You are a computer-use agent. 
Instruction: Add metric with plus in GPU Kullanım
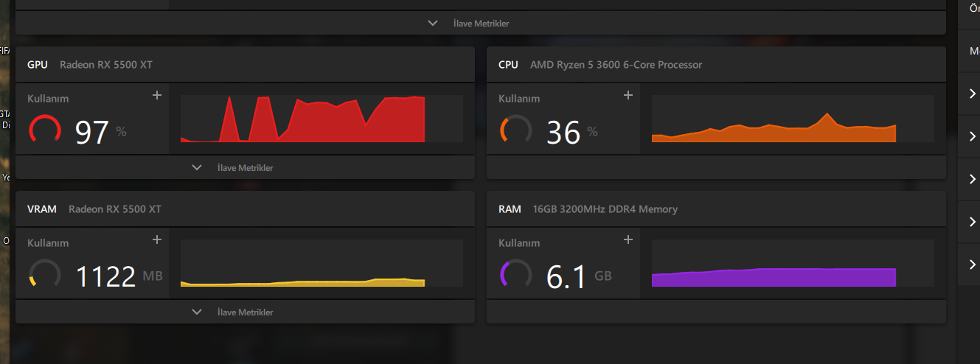point(156,95)
